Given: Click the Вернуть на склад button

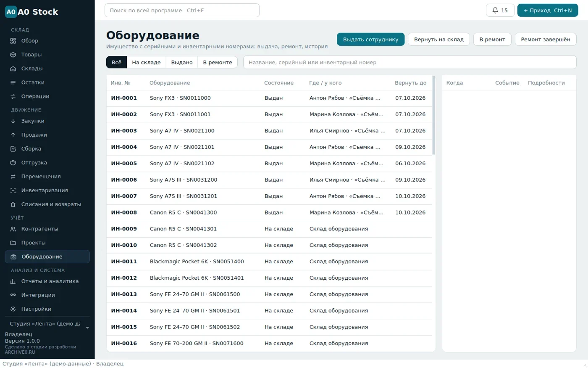Looking at the screenshot, I should click(x=439, y=40).
